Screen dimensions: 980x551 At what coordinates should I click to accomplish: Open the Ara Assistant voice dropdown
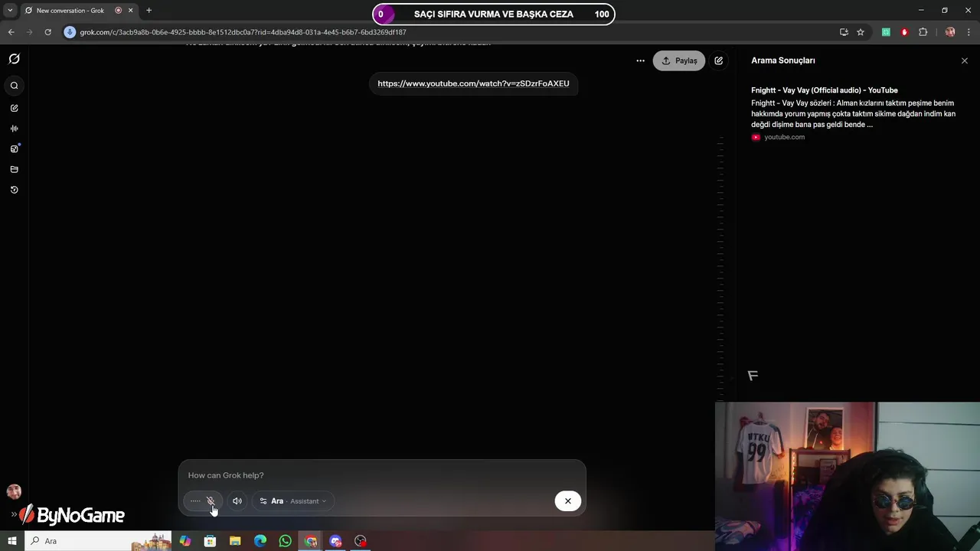293,501
